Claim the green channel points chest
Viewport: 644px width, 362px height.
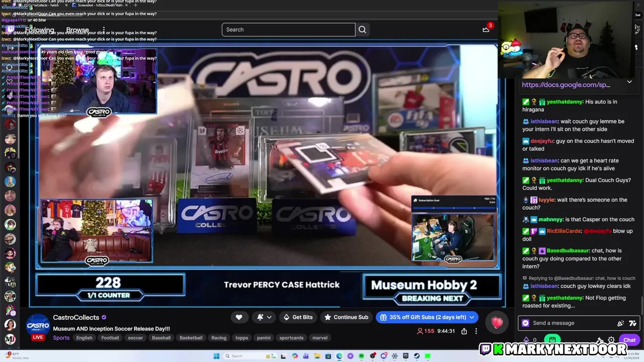552,340
